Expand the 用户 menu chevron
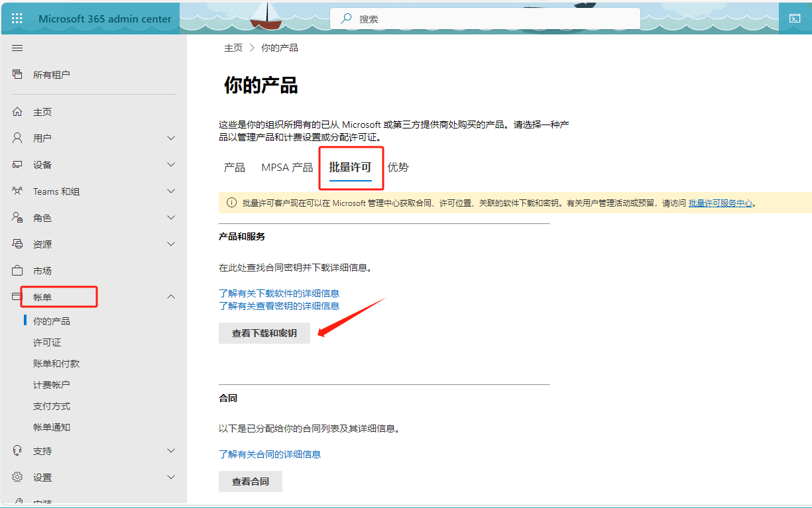Image resolution: width=812 pixels, height=508 pixels. (171, 138)
